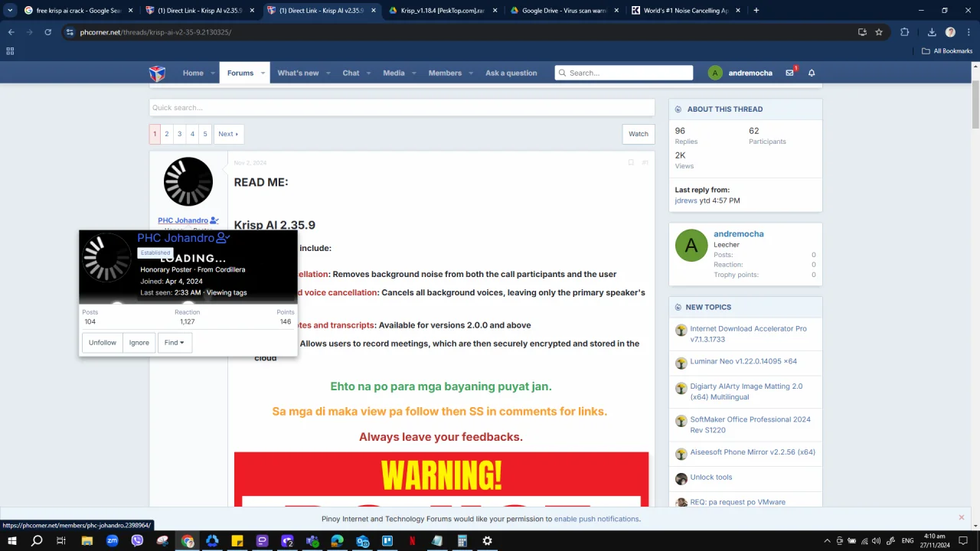The height and width of the screenshot is (551, 980).
Task: Open a new browser tab
Action: (x=756, y=11)
